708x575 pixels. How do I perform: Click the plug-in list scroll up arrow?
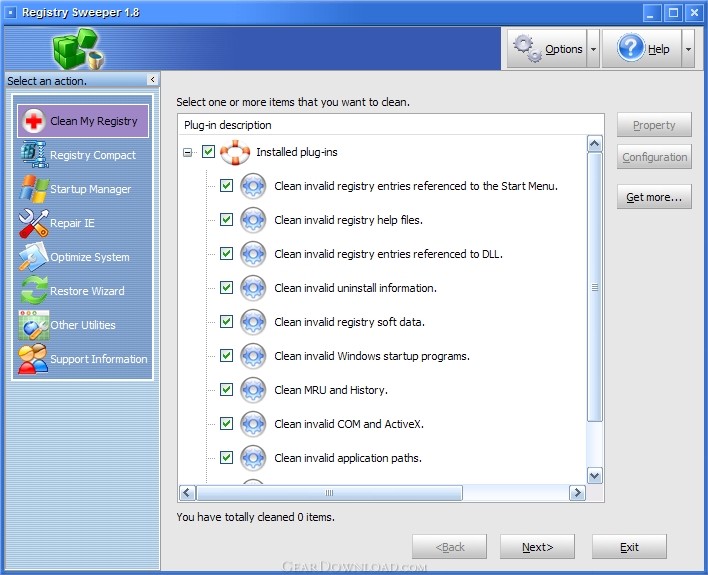595,144
